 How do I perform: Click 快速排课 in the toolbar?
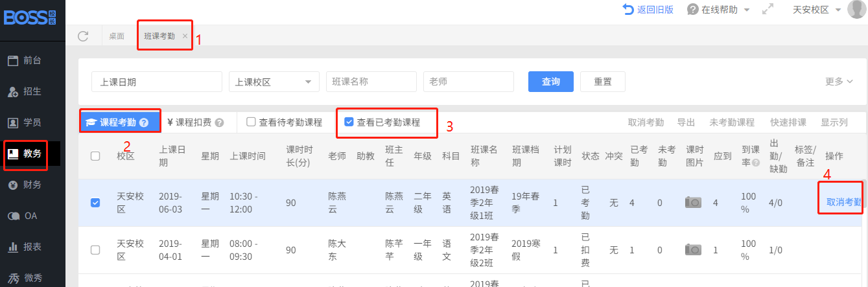tap(788, 122)
